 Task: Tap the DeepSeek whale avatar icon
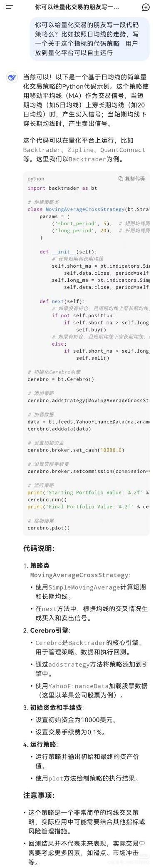coord(12,77)
